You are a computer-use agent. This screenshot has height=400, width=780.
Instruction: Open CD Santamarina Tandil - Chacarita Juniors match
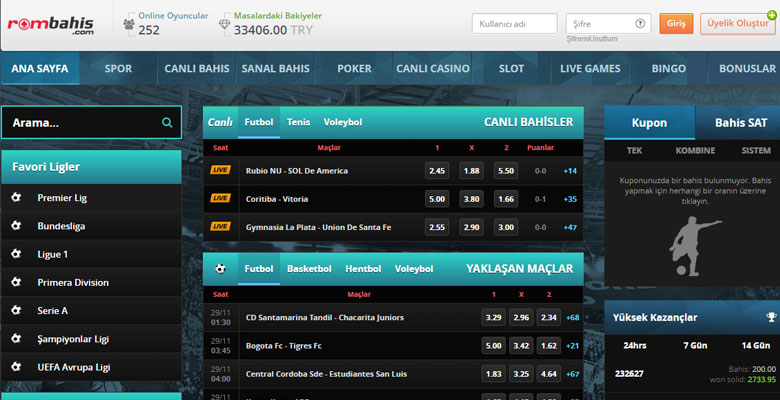[325, 317]
